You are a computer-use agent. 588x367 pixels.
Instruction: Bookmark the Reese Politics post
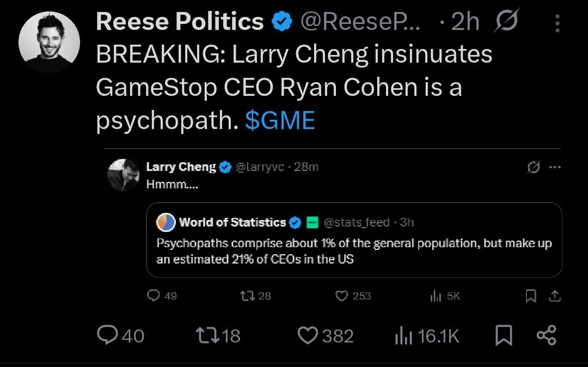pyautogui.click(x=504, y=335)
